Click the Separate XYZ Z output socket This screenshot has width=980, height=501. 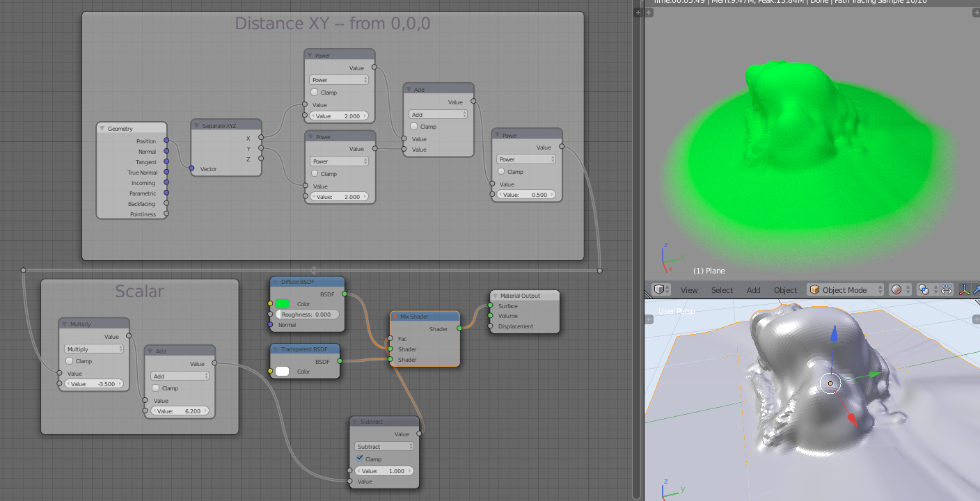[260, 159]
